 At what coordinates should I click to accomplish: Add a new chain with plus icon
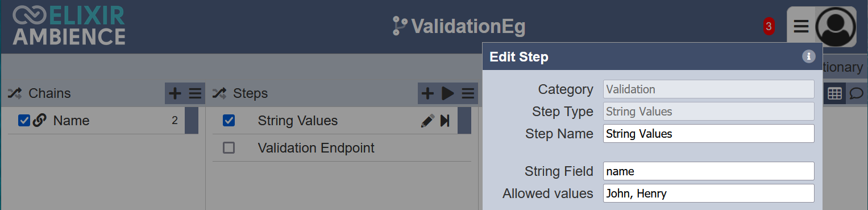[x=176, y=93]
